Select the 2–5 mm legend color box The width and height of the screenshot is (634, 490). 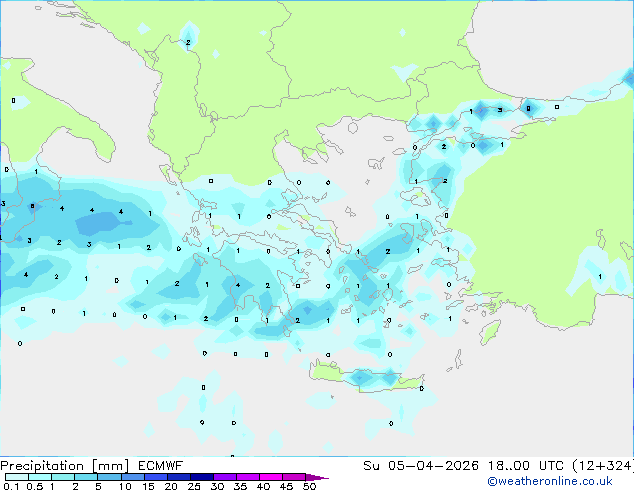click(x=86, y=477)
